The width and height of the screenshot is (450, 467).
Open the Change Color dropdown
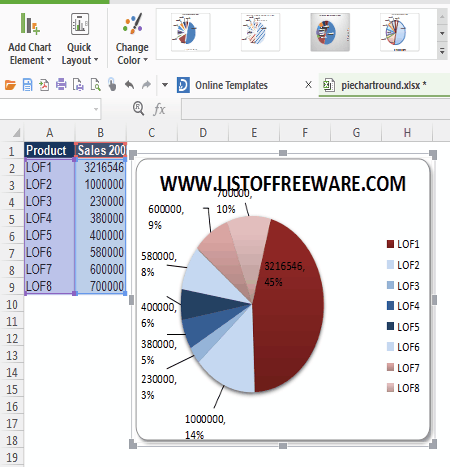tap(132, 39)
